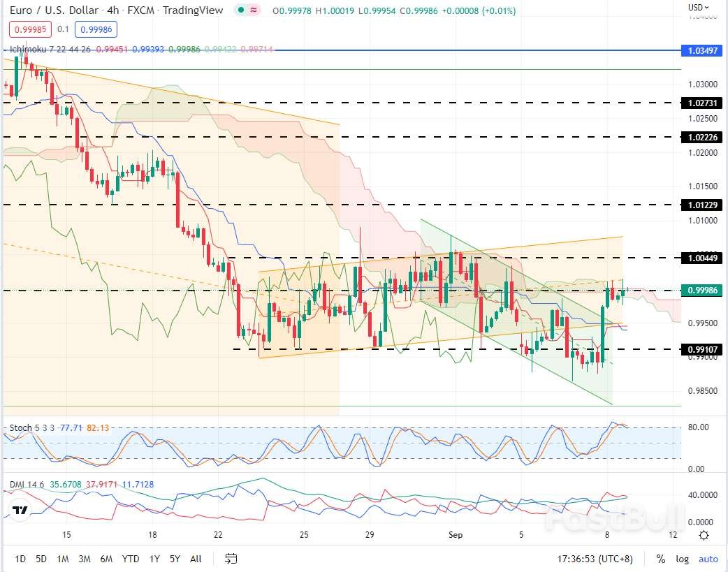728x572 pixels.
Task: Click the TradingView logo in the bottom corner
Action: pos(19,510)
